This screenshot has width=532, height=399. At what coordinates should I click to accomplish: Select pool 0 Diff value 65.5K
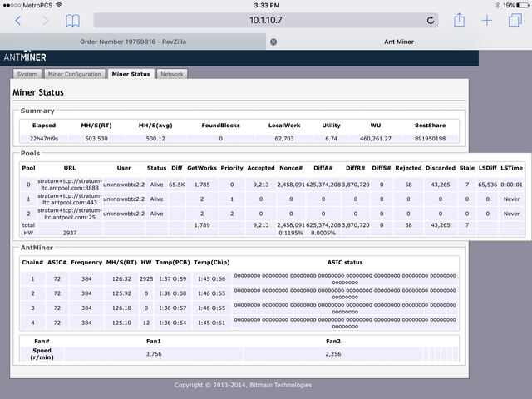point(176,185)
